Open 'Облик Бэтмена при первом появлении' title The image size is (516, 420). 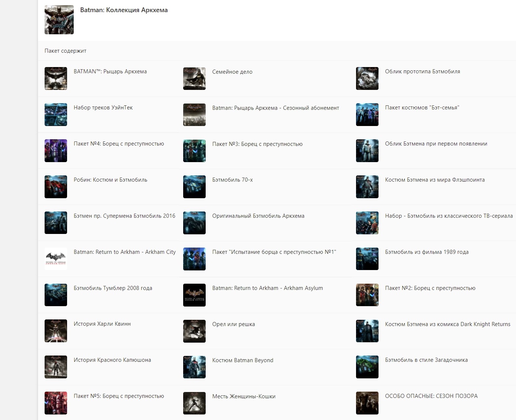pos(436,144)
